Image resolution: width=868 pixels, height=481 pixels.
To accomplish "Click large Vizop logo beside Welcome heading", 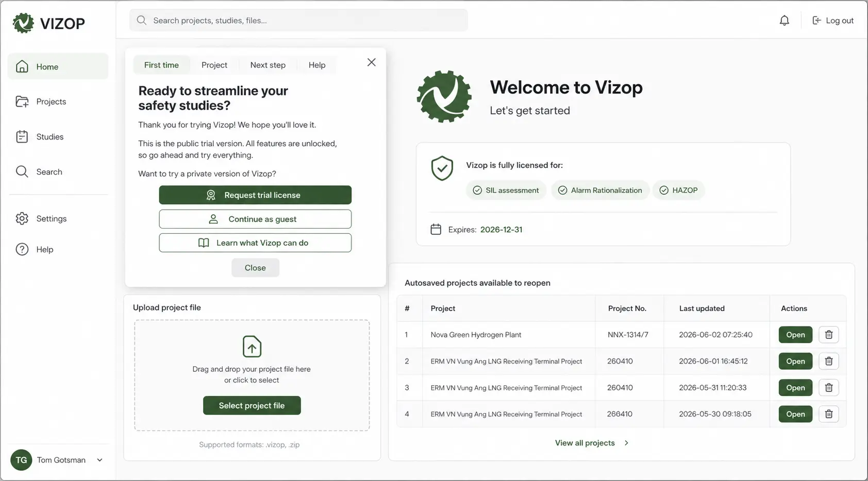I will 444,96.
